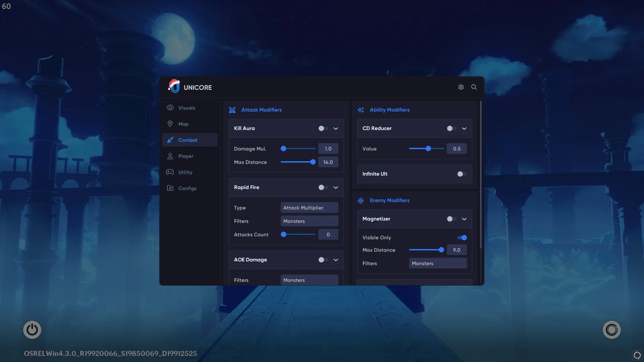Screen dimensions: 644x362
Task: Turn on Infinite Ult switch
Action: [x=462, y=174]
